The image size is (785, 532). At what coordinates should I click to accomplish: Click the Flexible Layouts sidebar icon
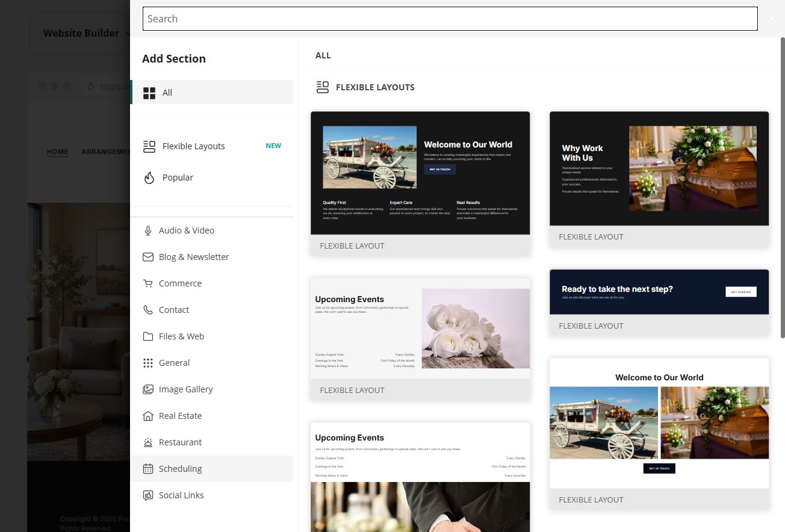[x=149, y=146]
